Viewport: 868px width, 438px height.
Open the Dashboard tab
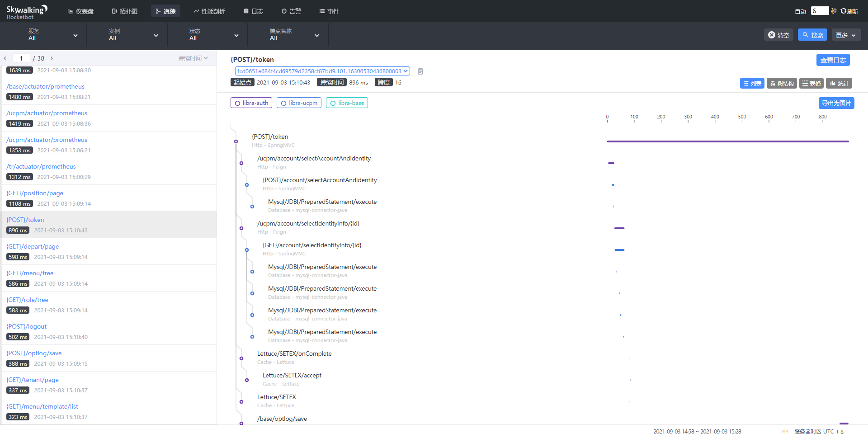point(81,11)
